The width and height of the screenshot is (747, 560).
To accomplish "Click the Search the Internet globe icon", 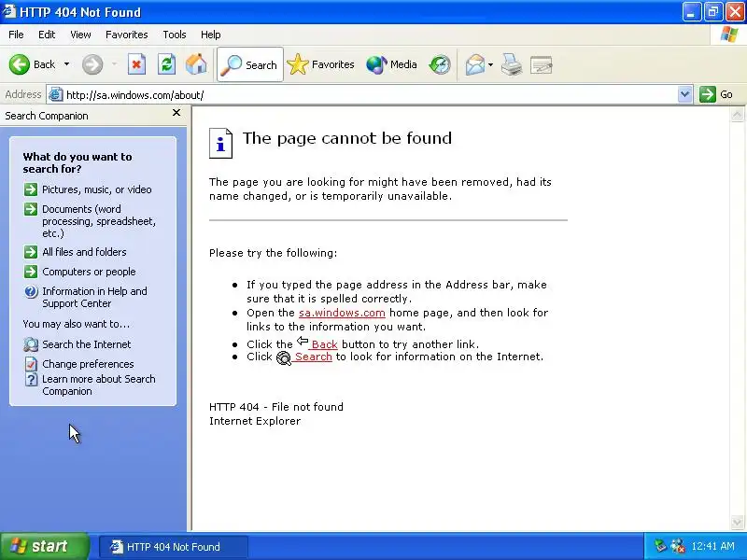I will tap(31, 344).
